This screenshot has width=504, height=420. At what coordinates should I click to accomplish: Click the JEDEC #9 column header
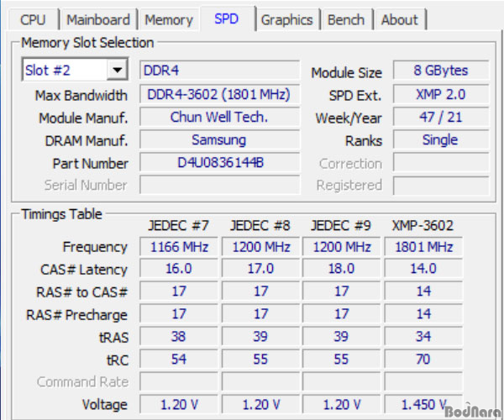pos(341,226)
